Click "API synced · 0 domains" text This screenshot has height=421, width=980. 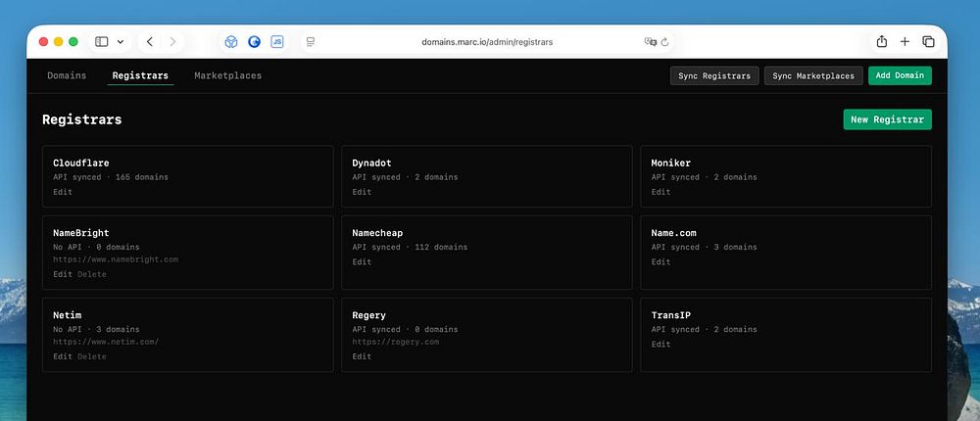[405, 330]
